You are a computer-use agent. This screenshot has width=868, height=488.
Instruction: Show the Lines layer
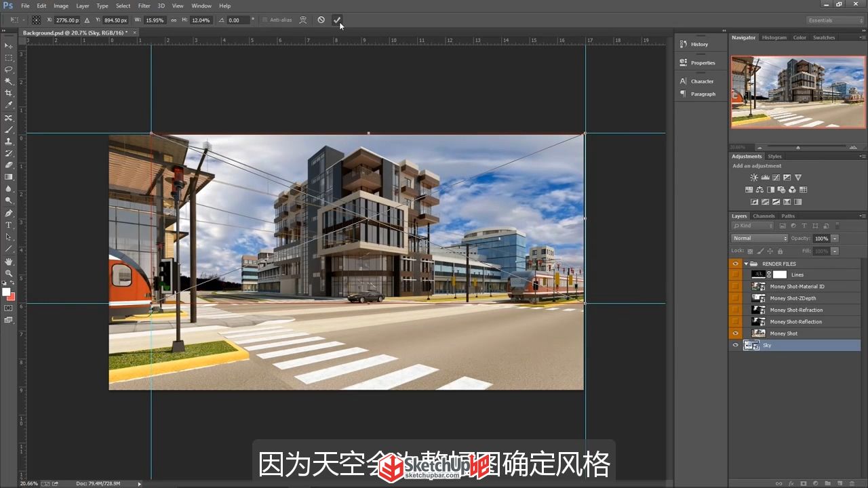[735, 274]
